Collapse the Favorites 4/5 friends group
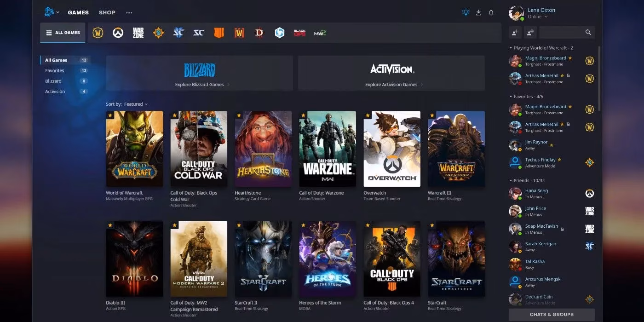644x322 pixels. pos(526,97)
